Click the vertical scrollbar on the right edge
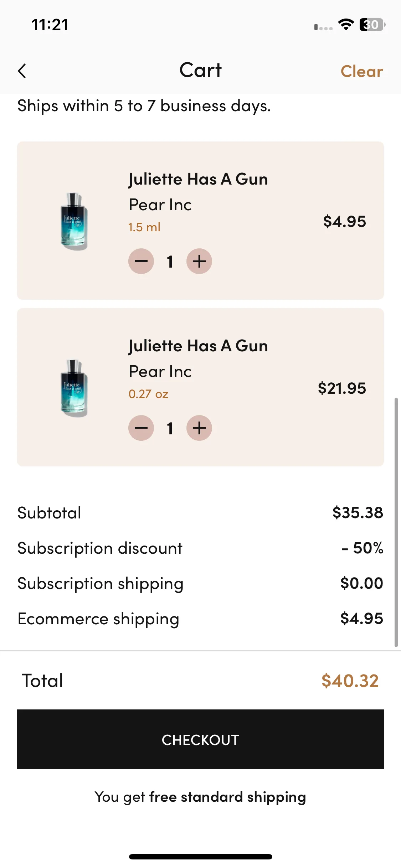Image resolution: width=401 pixels, height=868 pixels. (396, 522)
